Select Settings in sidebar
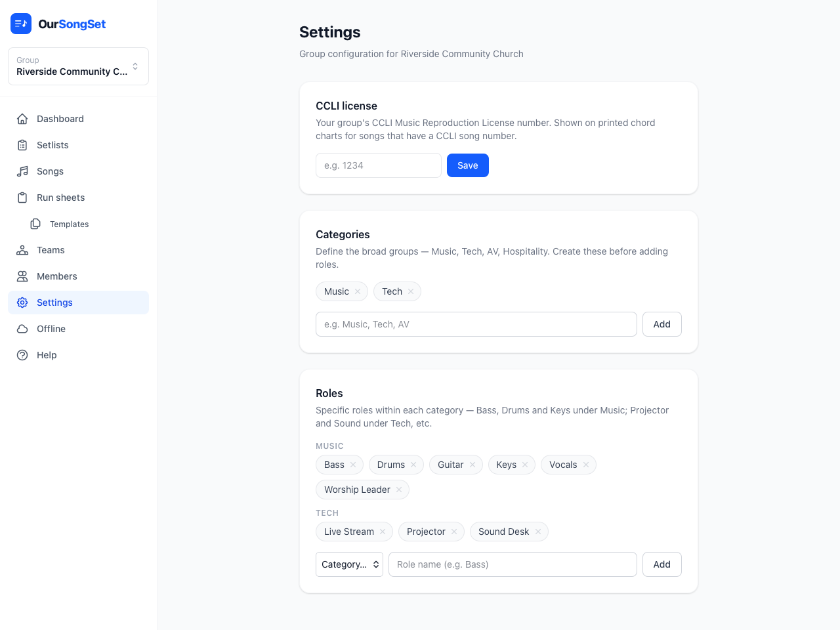Screen dimensions: 840x630 coord(78,303)
